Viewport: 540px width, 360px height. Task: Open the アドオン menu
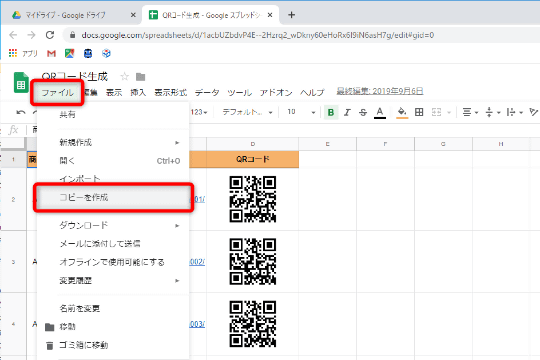point(276,92)
